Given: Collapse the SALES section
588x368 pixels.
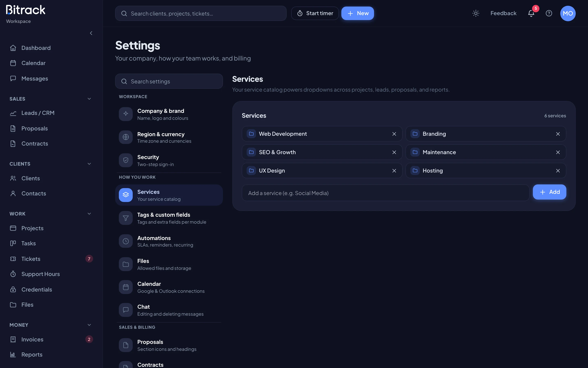Looking at the screenshot, I should click(89, 99).
